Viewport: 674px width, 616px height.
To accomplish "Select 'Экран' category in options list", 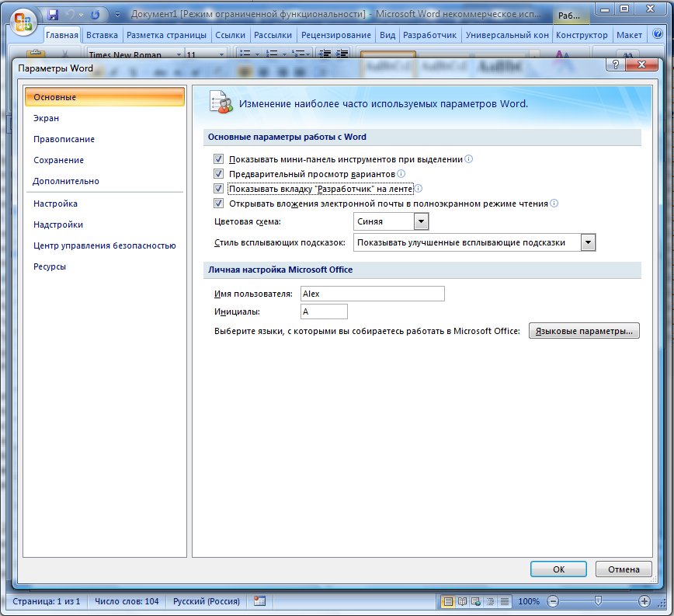I will (105, 118).
